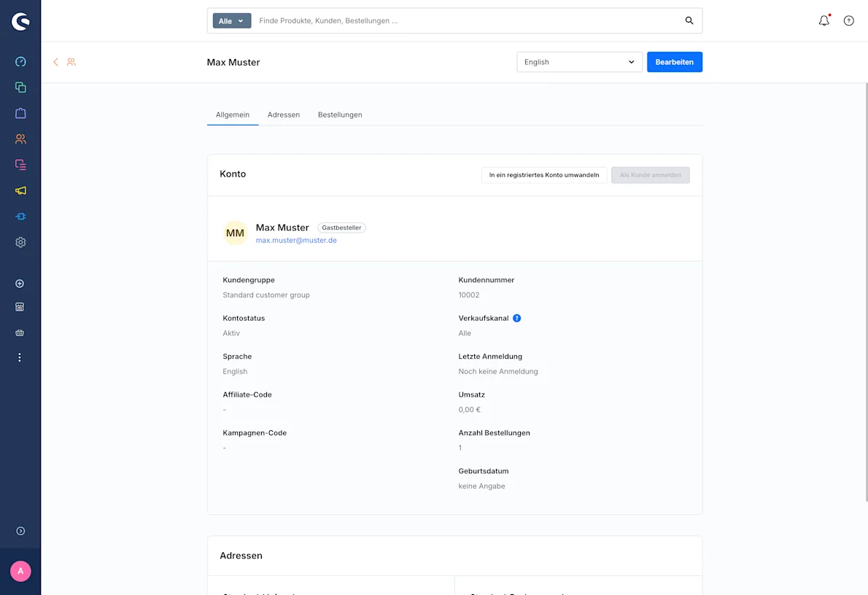Click the MM customer avatar

tap(236, 233)
